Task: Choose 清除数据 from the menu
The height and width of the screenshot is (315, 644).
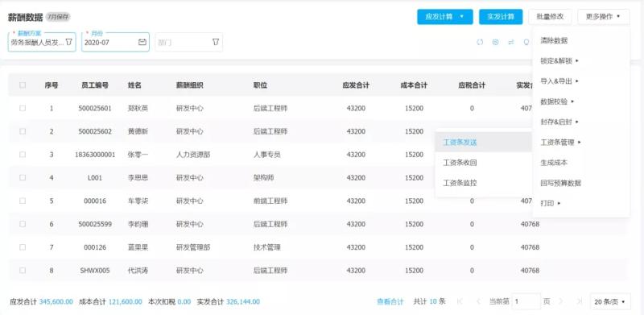Action: click(x=554, y=41)
